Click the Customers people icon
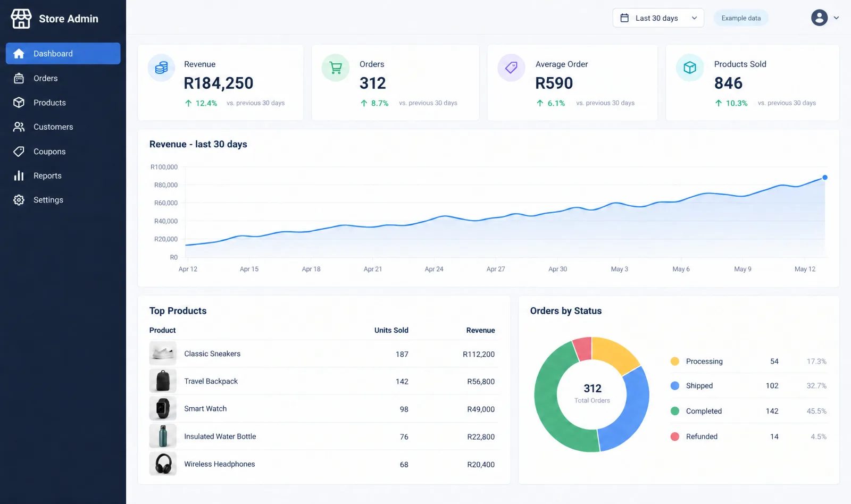The image size is (851, 504). point(19,127)
